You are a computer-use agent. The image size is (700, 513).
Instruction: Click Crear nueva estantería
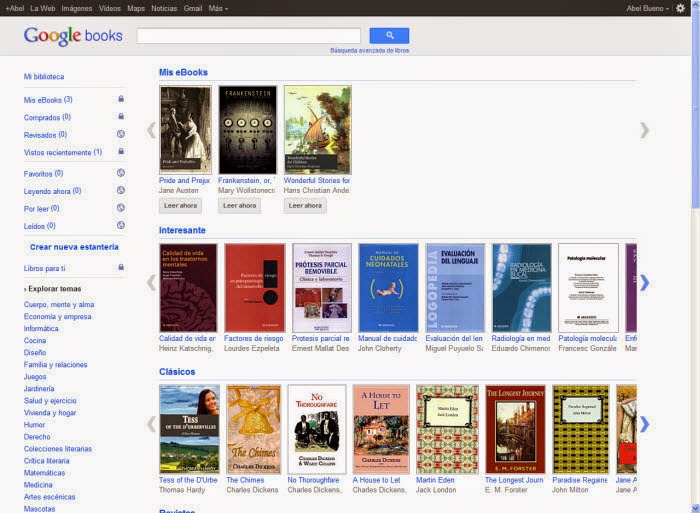pos(74,247)
